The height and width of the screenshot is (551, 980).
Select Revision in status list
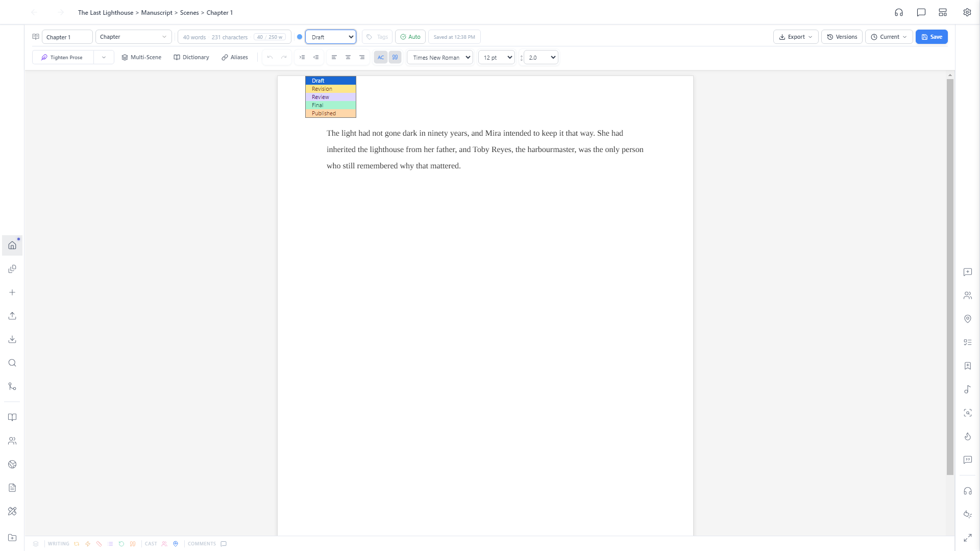[331, 89]
